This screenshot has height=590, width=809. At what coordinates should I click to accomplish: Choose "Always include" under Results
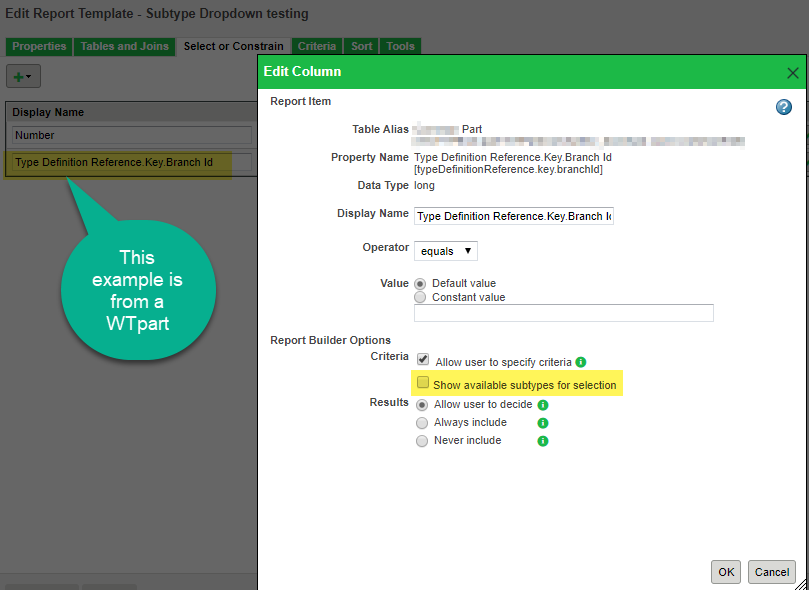coord(421,422)
